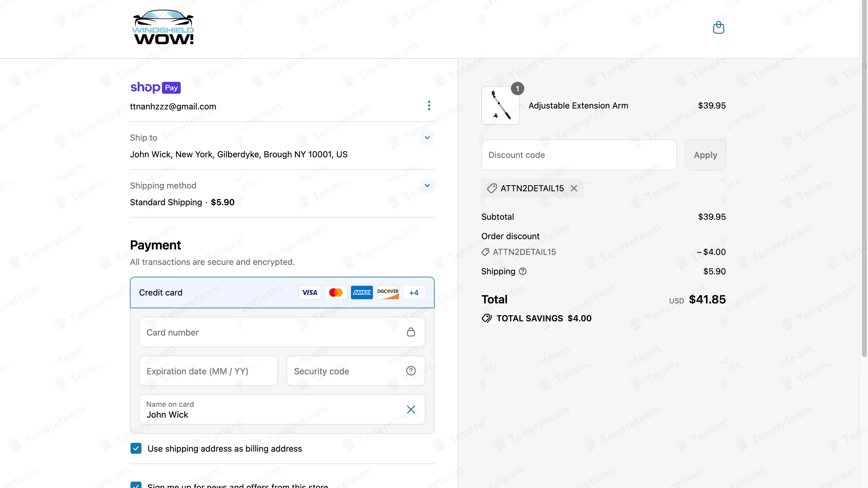Uncheck use shipping address as billing

(x=136, y=448)
